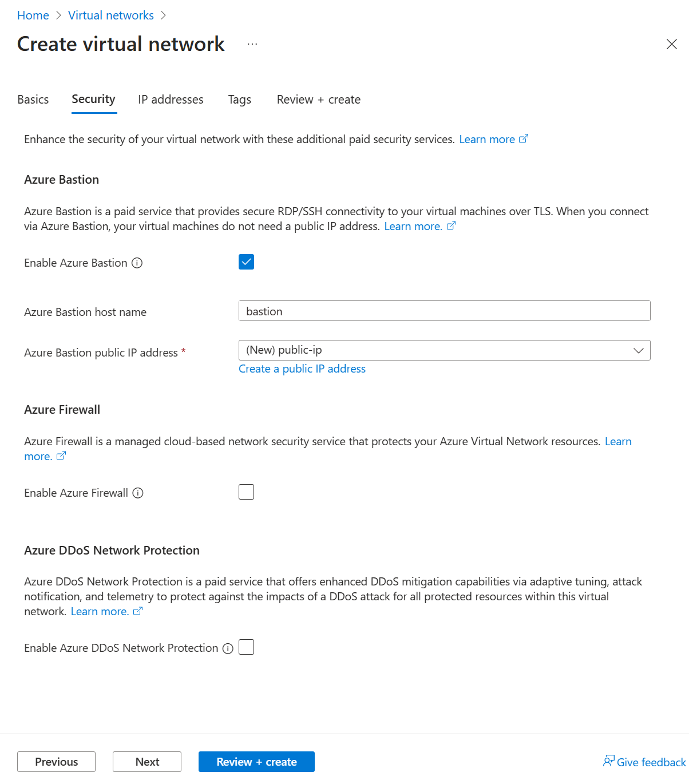Enable Azure Firewall
This screenshot has height=784, width=689.
246,492
